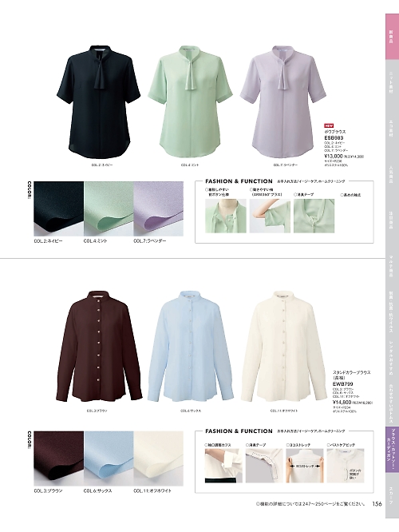Pick the brown fabric swatch COL.3
Viewport: 399px width, 532px height.
click(58, 459)
